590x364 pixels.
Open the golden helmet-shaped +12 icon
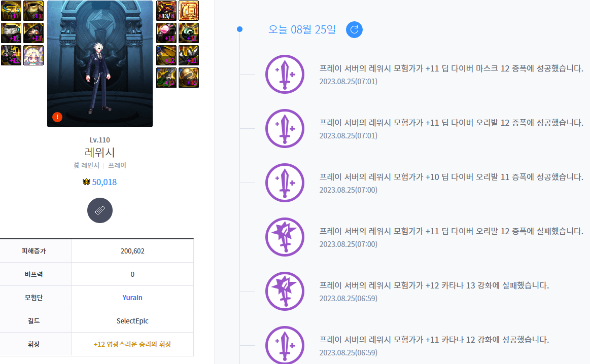click(x=189, y=78)
